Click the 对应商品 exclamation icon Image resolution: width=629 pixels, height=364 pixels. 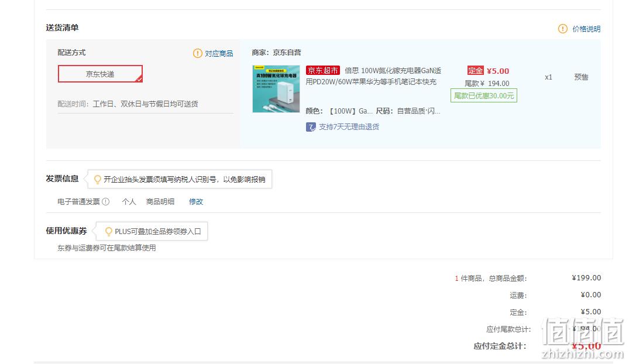point(197,53)
